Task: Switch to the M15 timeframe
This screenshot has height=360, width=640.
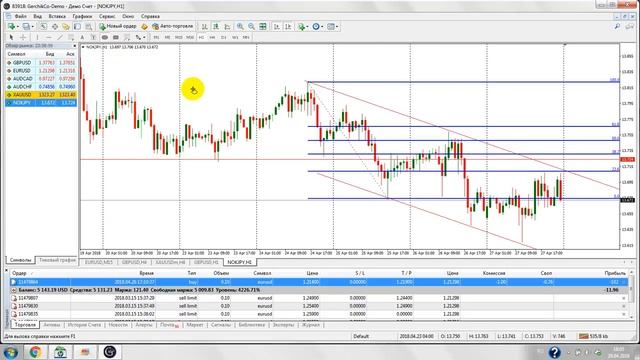Action: coord(179,37)
